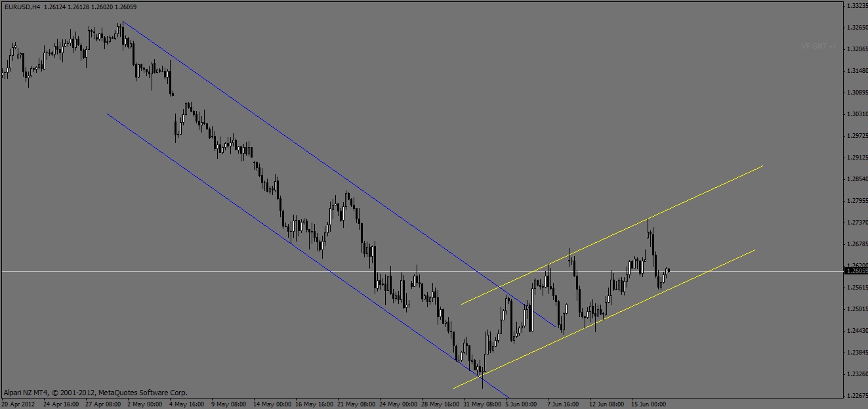Click the 15 Jun 00:00 time label
The width and height of the screenshot is (868, 409).
point(649,404)
